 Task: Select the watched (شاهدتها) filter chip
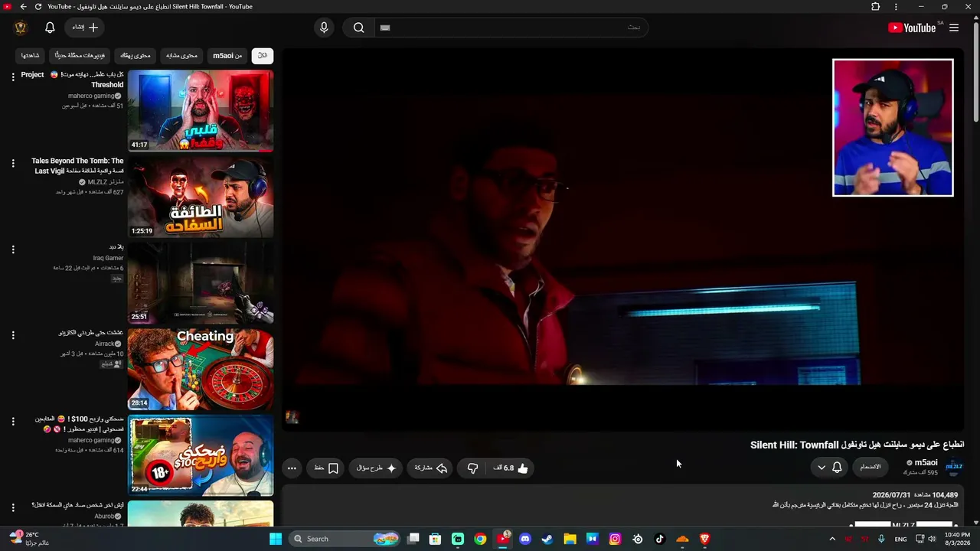(x=30, y=55)
